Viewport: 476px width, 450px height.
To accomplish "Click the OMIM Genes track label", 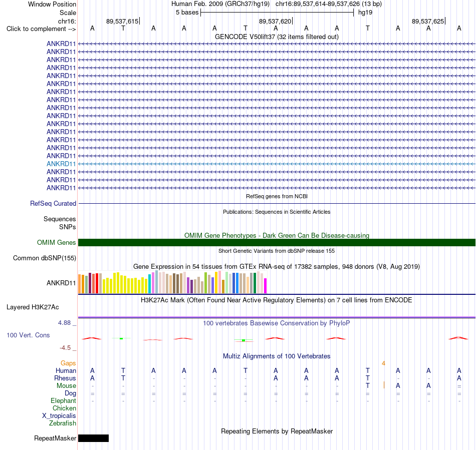I will click(57, 243).
